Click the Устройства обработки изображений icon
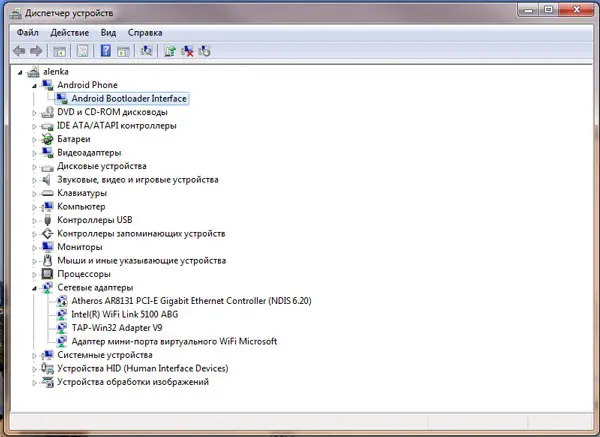This screenshot has height=437, width=600. (47, 382)
